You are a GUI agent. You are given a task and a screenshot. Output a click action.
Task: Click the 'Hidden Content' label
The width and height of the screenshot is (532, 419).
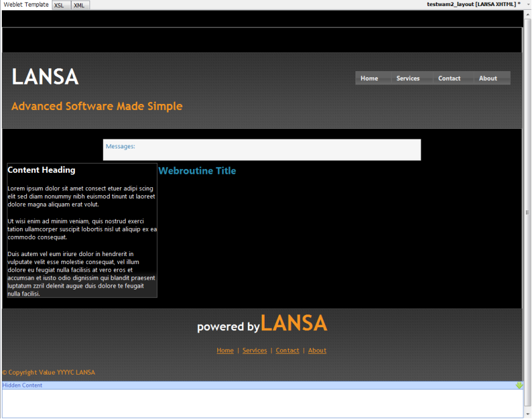pyautogui.click(x=23, y=386)
